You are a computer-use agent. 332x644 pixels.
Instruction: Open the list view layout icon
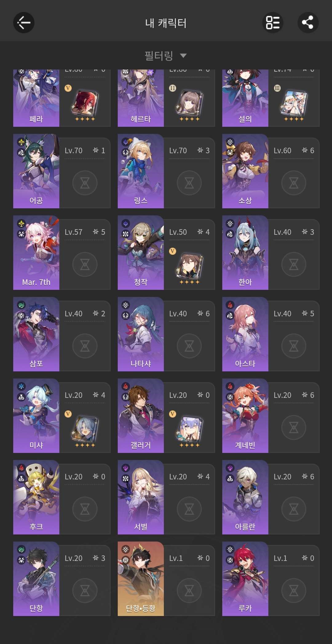pos(273,23)
